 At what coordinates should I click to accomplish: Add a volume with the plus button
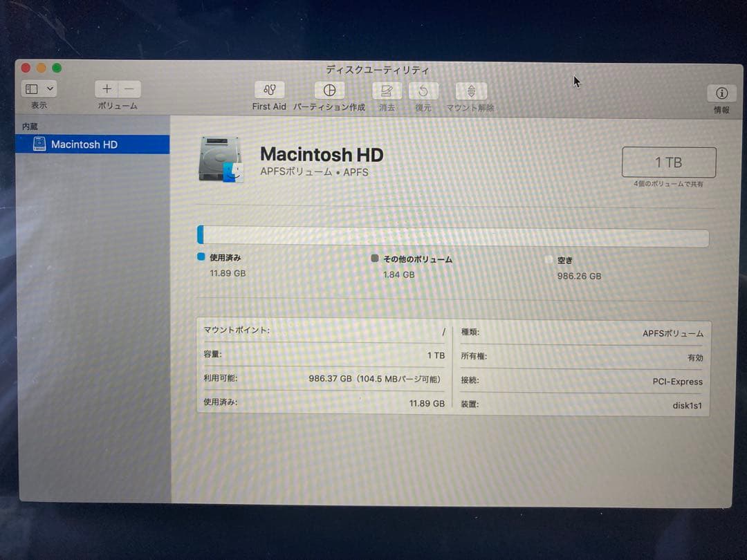(x=107, y=88)
